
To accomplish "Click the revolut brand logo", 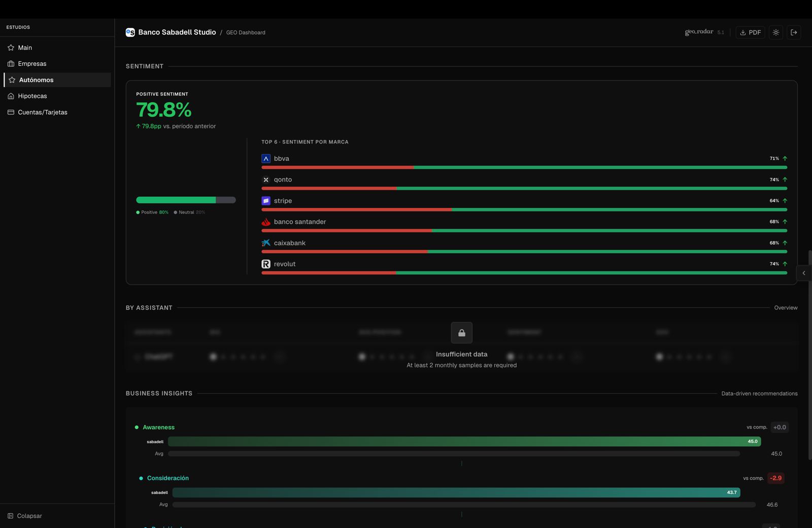I will click(x=266, y=264).
